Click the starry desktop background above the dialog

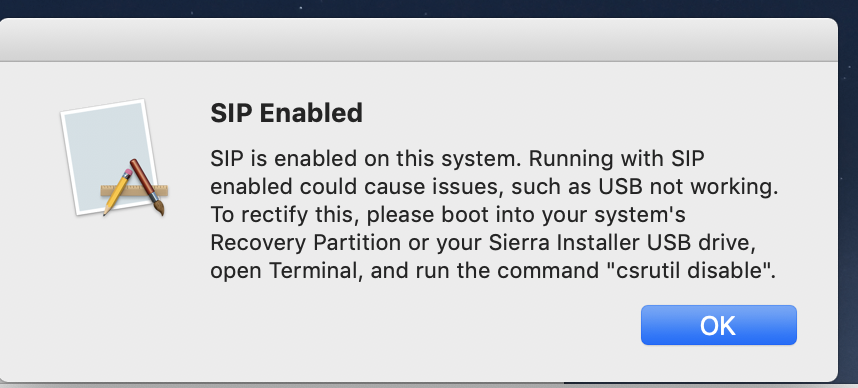coord(427,8)
